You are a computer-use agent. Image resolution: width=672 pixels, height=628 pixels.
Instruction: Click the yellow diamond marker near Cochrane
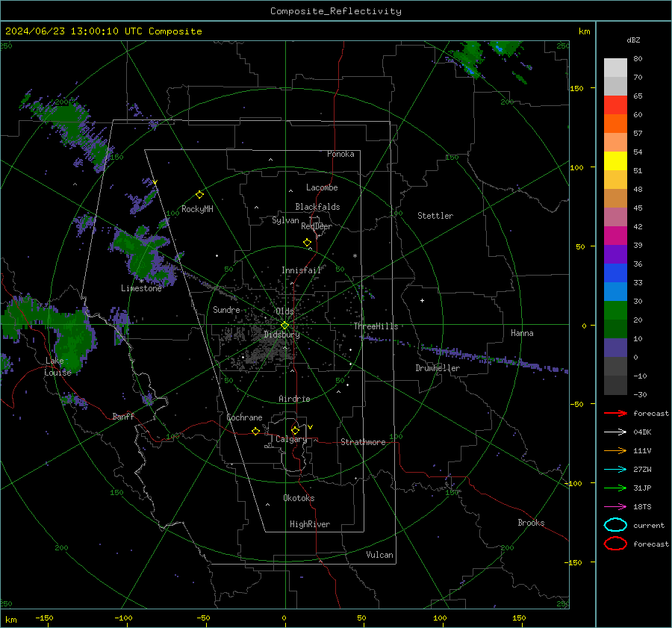(x=255, y=431)
